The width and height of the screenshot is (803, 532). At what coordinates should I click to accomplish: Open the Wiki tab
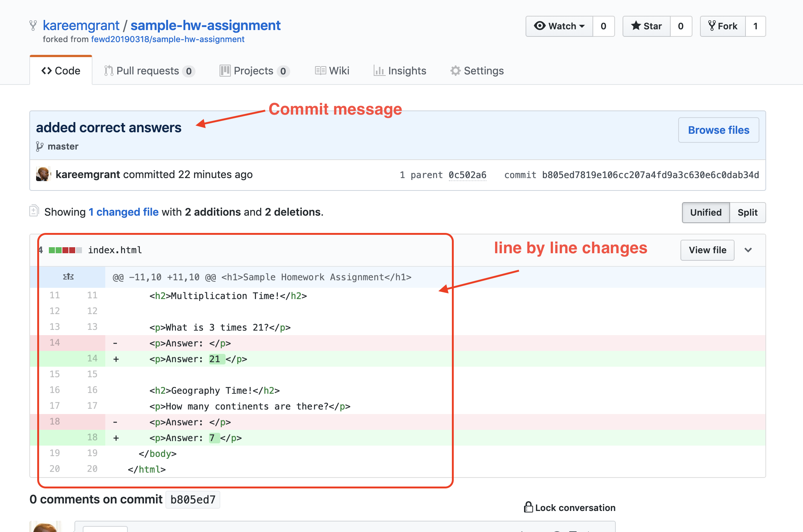coord(332,71)
